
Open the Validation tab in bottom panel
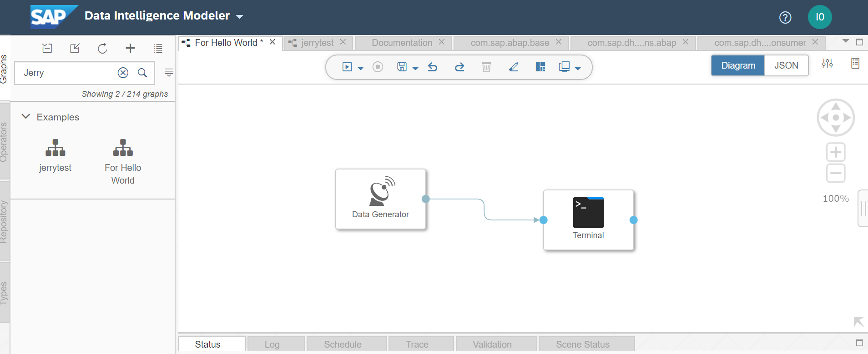(497, 344)
